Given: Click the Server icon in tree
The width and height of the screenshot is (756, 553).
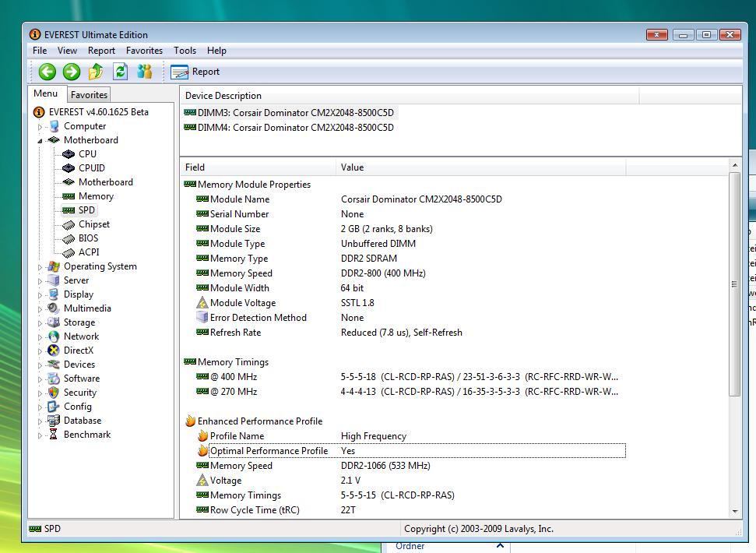Looking at the screenshot, I should 54,280.
